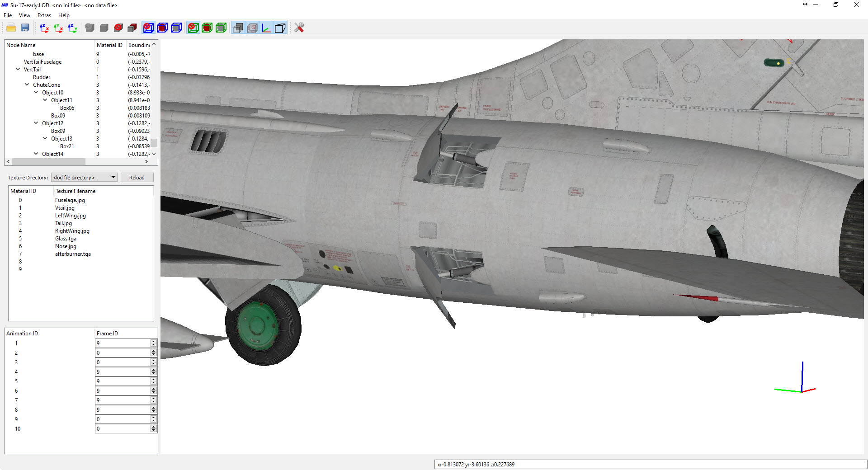
Task: Collapse the VertTail tree node
Action: coord(18,70)
